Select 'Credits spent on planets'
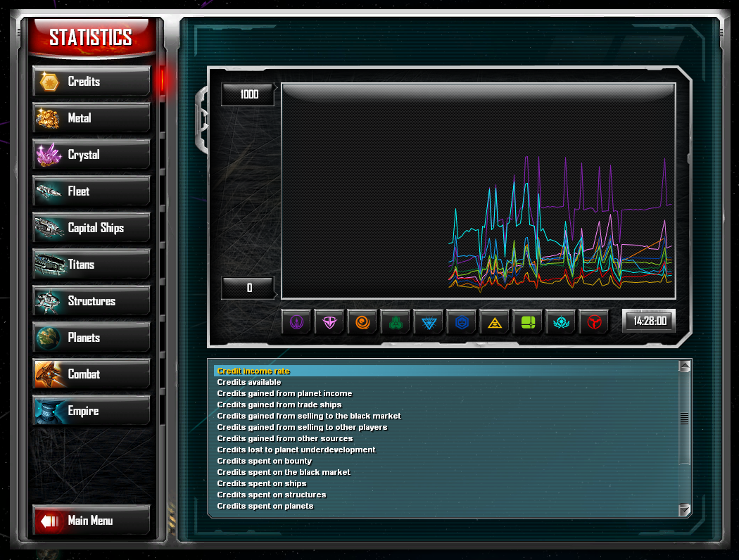Image resolution: width=739 pixels, height=560 pixels. coord(446,507)
